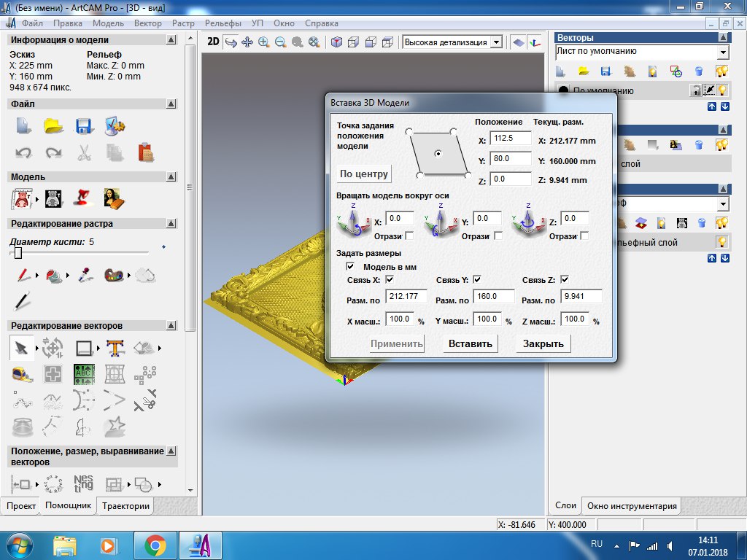Click the isometric cube view icon
Screen dimensions: 747x560
[x=336, y=42]
